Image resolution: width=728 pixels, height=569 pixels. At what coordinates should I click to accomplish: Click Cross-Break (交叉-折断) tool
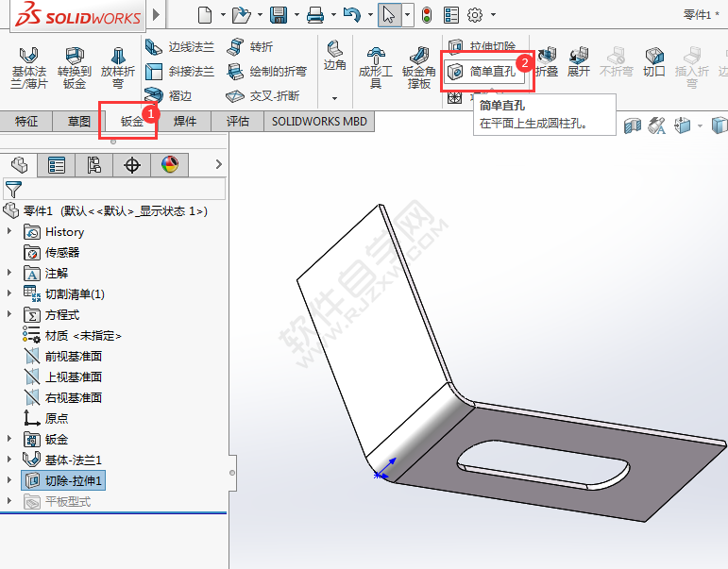tap(262, 95)
